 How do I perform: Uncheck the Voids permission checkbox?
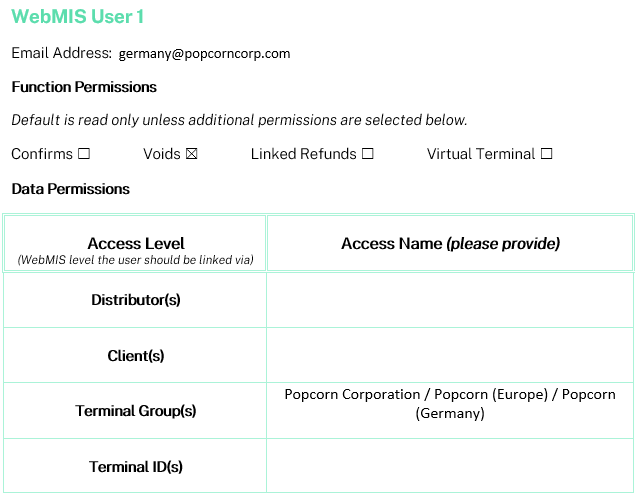pyautogui.click(x=192, y=154)
